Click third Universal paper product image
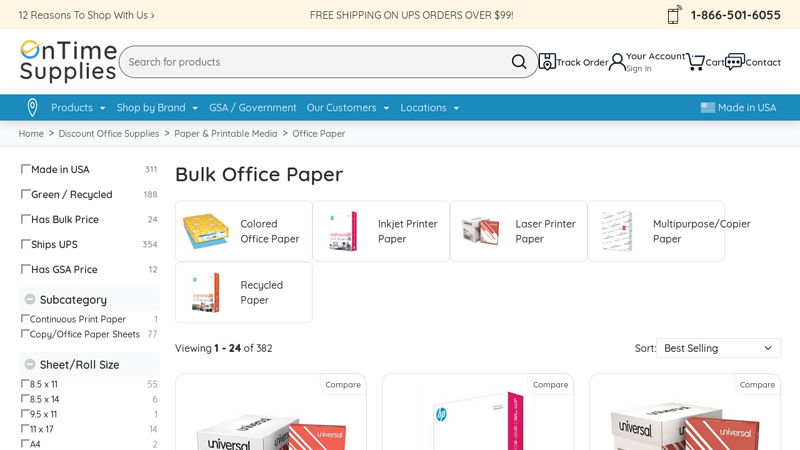Viewport: 800px width, 450px height. (x=685, y=426)
